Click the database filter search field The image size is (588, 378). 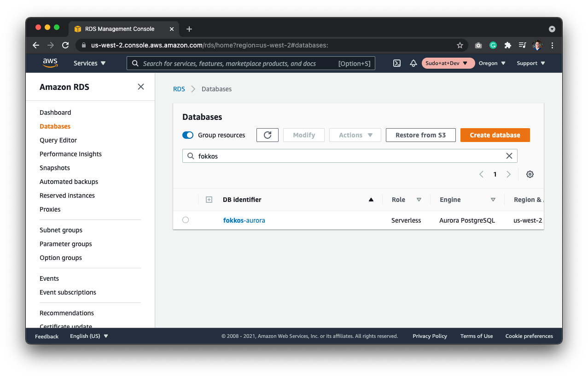point(350,156)
